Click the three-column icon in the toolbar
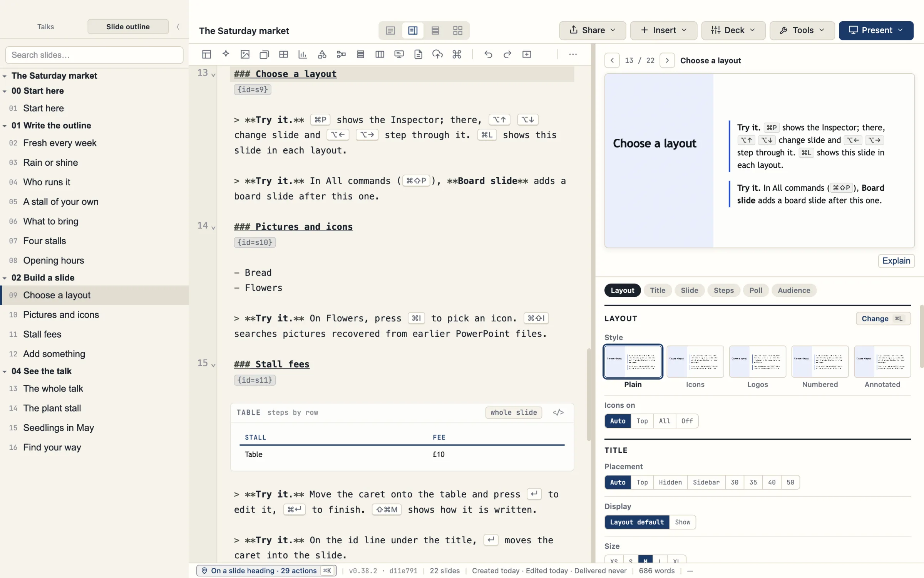The height and width of the screenshot is (578, 924). pyautogui.click(x=380, y=54)
